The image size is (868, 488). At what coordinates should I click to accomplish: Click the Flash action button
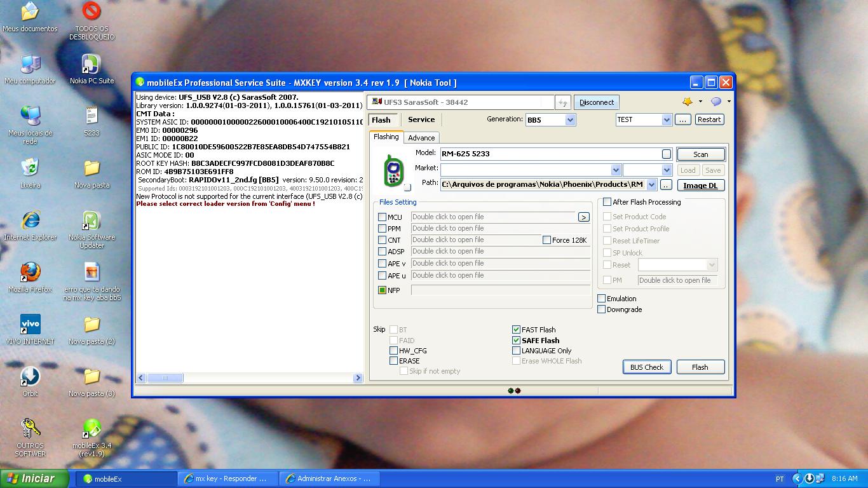[700, 367]
